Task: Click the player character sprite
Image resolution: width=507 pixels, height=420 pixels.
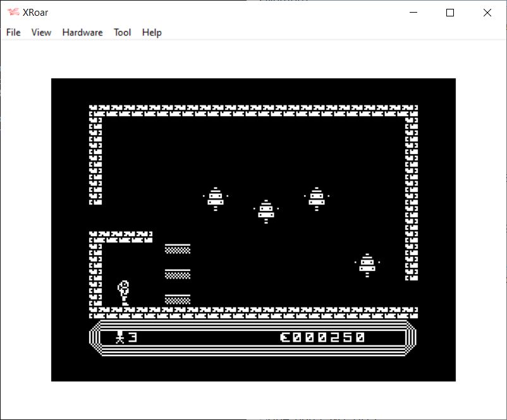Action: [x=124, y=293]
